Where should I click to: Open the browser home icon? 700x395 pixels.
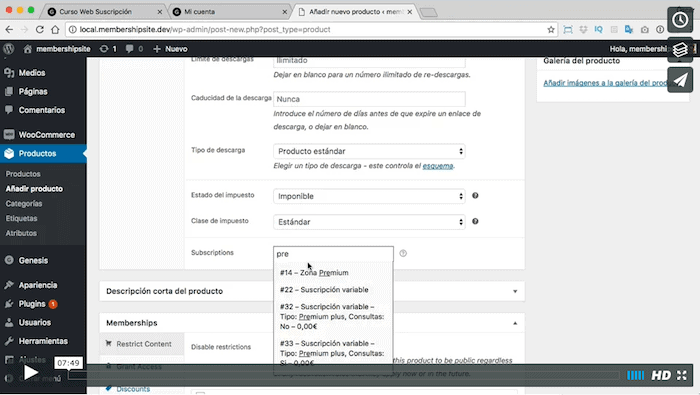pos(55,29)
